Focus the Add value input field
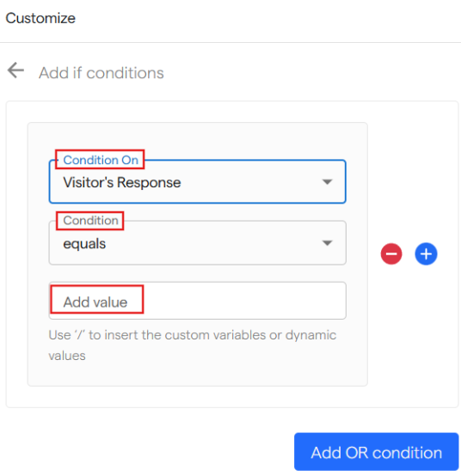This screenshot has width=461, height=476. pos(198,301)
